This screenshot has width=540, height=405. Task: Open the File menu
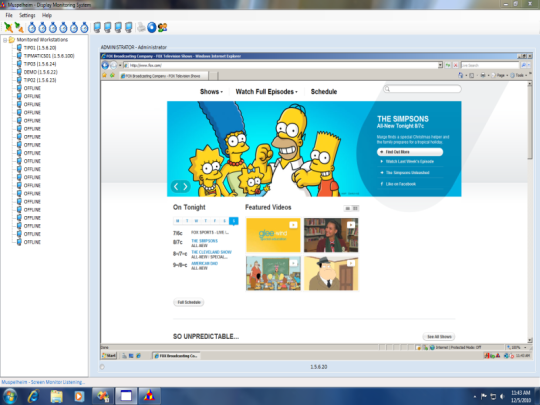pos(9,15)
